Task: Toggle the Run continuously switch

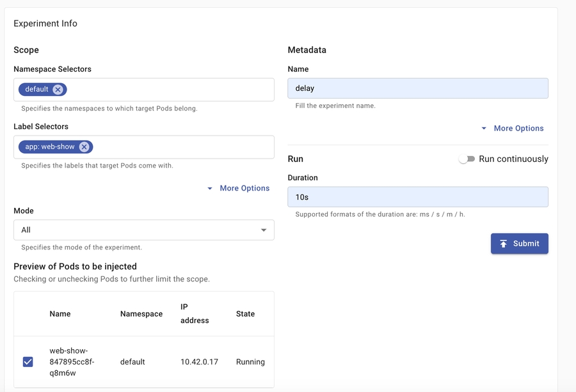Action: click(x=467, y=159)
